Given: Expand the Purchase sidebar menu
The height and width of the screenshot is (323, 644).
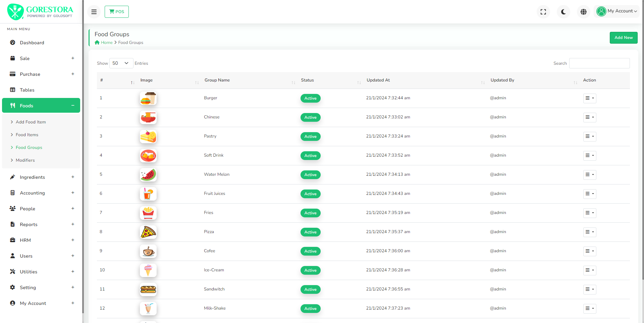Looking at the screenshot, I should [41, 74].
